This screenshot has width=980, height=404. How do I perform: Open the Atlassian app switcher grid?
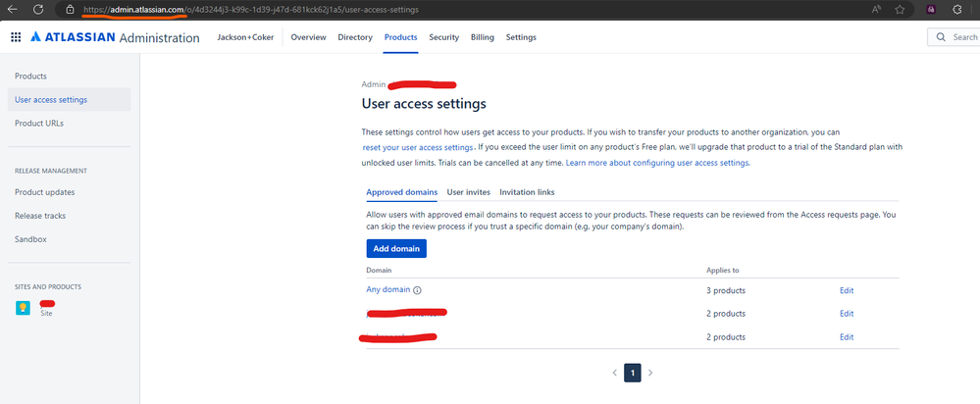[x=16, y=37]
